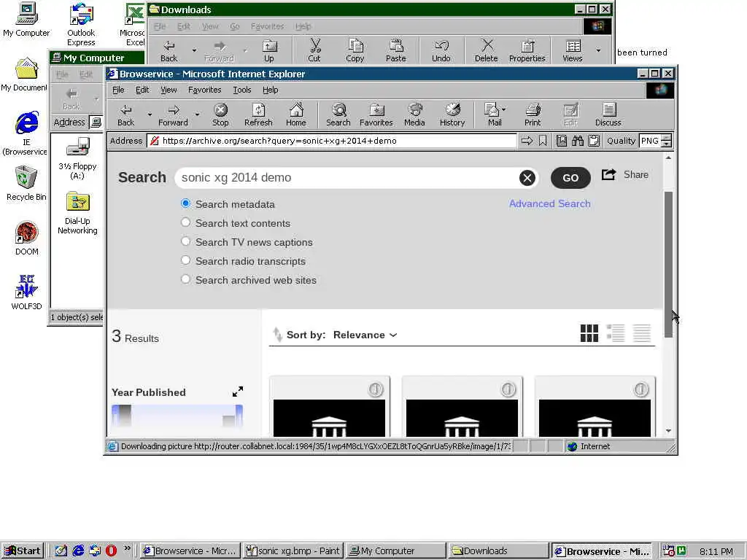This screenshot has height=560, width=747.
Task: Open IE Back button history dropdown arrow
Action: pyautogui.click(x=150, y=114)
